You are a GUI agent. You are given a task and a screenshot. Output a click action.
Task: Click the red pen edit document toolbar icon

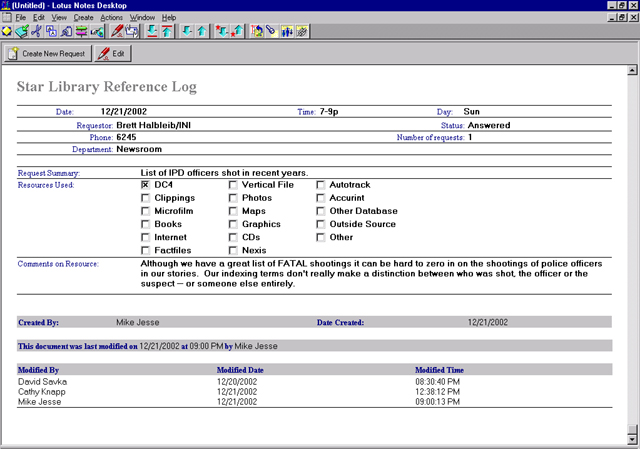117,31
